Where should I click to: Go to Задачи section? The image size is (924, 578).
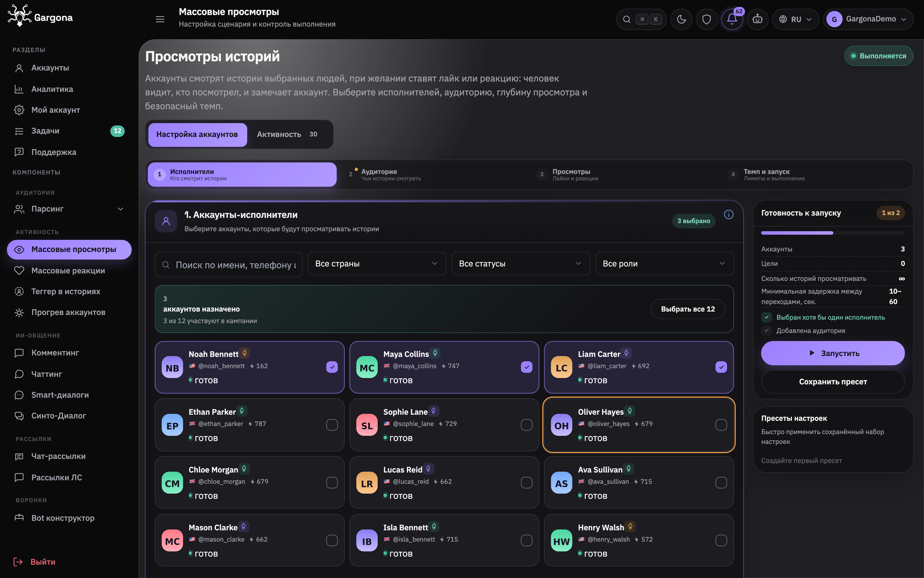(69, 131)
